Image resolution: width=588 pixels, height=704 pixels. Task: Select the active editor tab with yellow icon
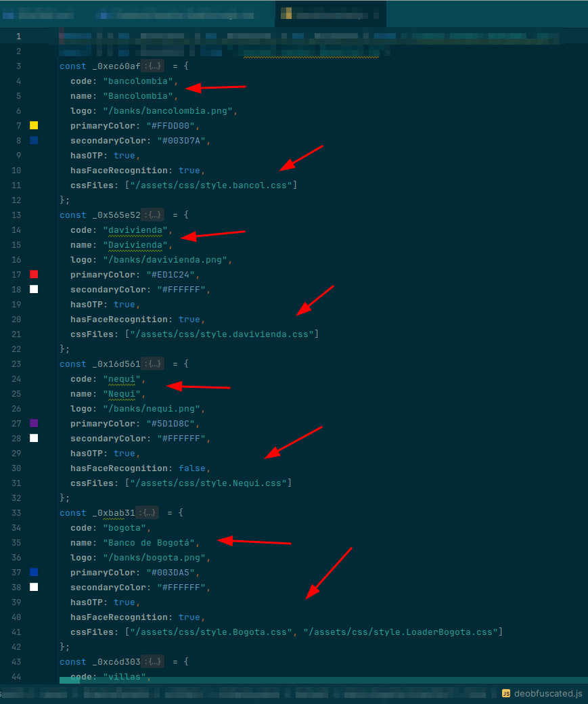click(x=330, y=14)
